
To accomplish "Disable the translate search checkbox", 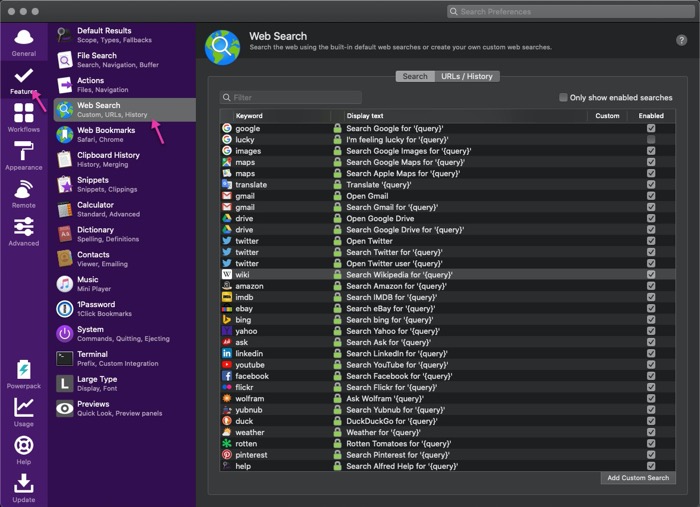I will (x=651, y=184).
